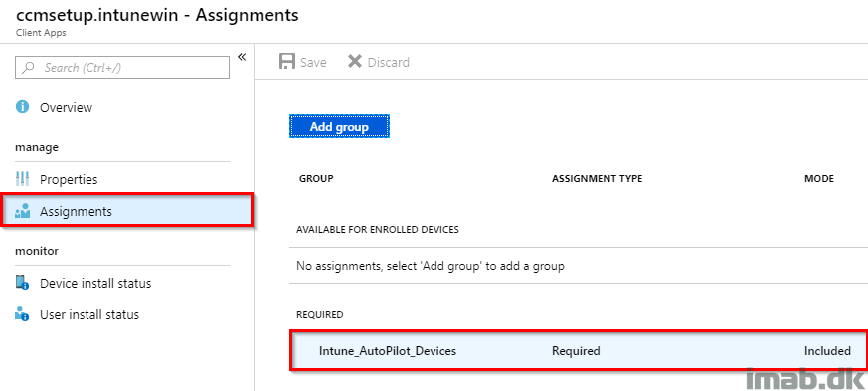Click the Discard X icon
This screenshot has width=868, height=391.
355,62
